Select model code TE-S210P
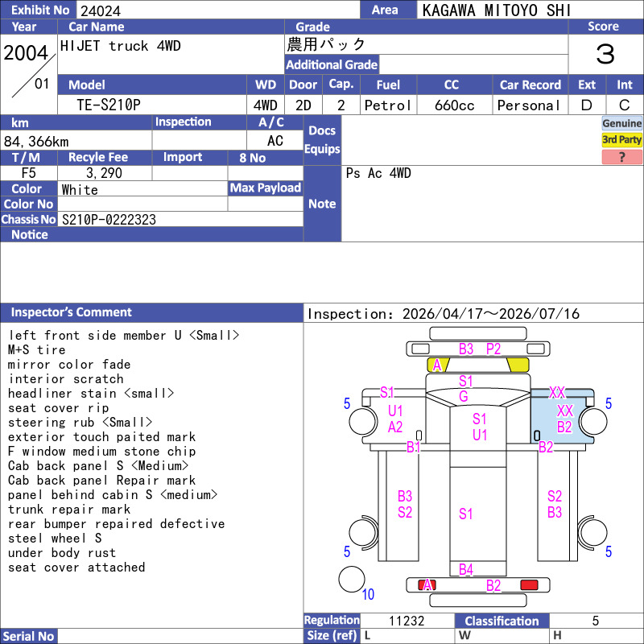Viewport: 644px width, 644px height. point(109,105)
